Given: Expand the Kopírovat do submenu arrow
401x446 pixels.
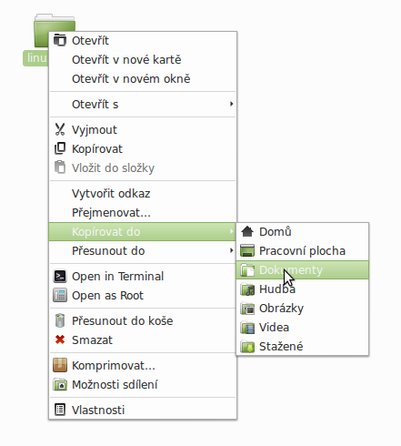Looking at the screenshot, I should [231, 231].
